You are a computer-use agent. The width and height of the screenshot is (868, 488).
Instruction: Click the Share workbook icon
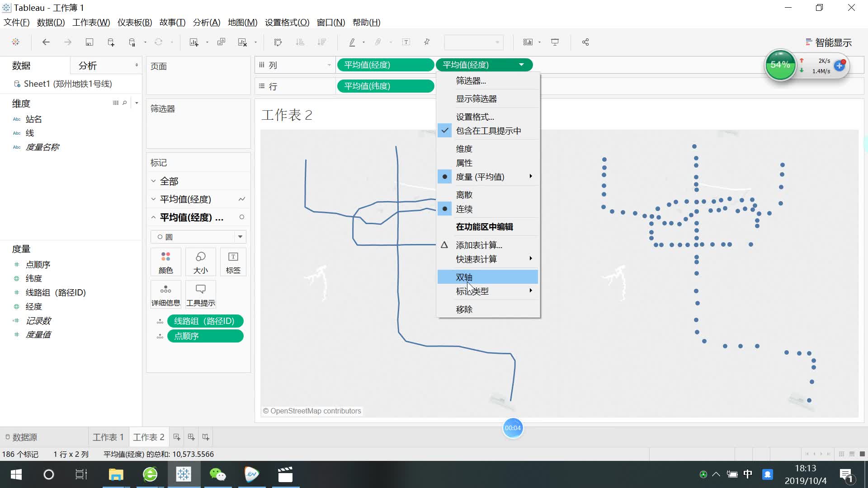pyautogui.click(x=585, y=42)
